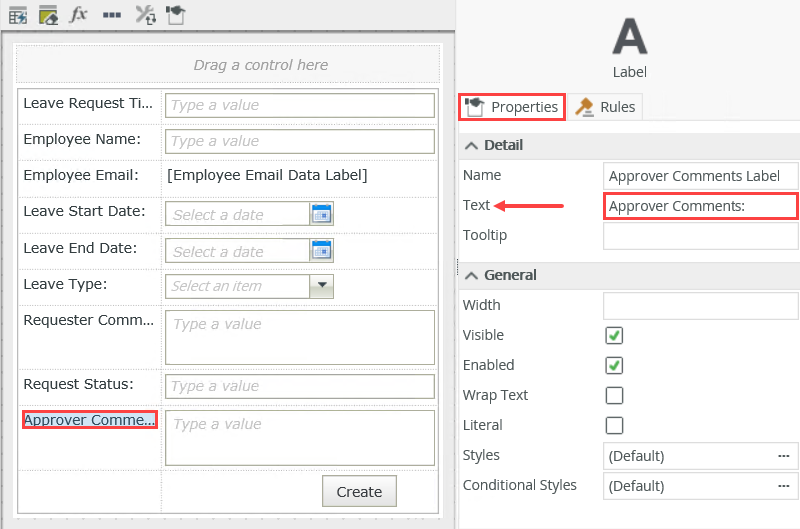Click the Conditional Styles (Default) value
Viewport: 800px width, 529px height.
click(637, 486)
